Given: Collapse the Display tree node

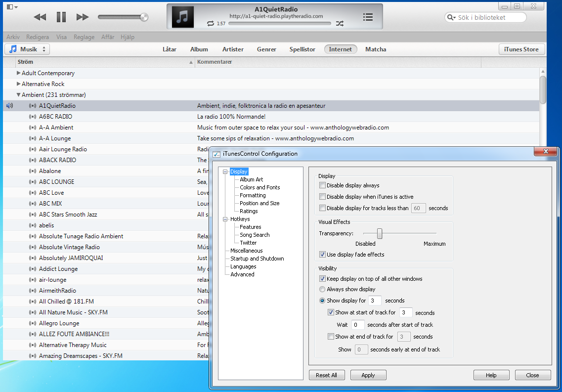Looking at the screenshot, I should [225, 172].
